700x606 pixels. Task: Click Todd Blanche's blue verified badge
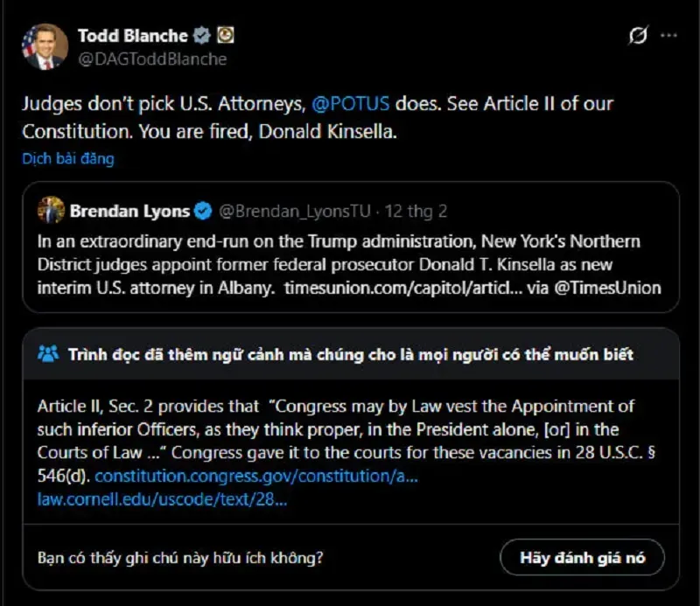[202, 36]
